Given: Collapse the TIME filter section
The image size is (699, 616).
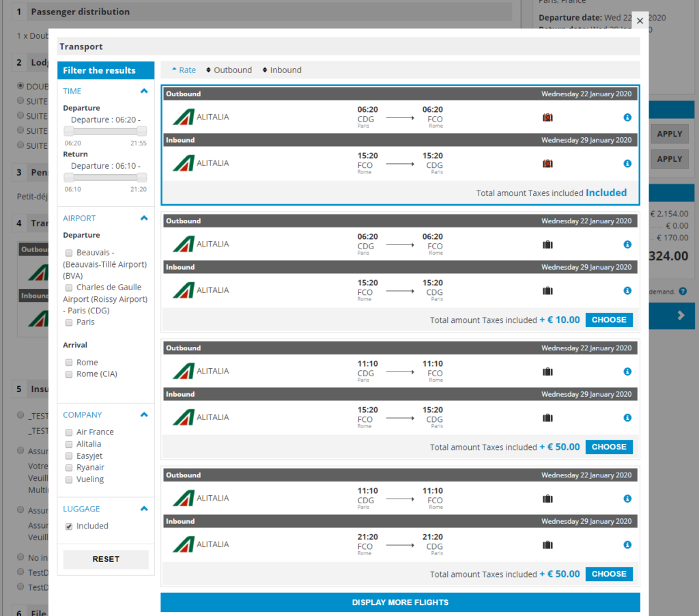Looking at the screenshot, I should click(143, 91).
